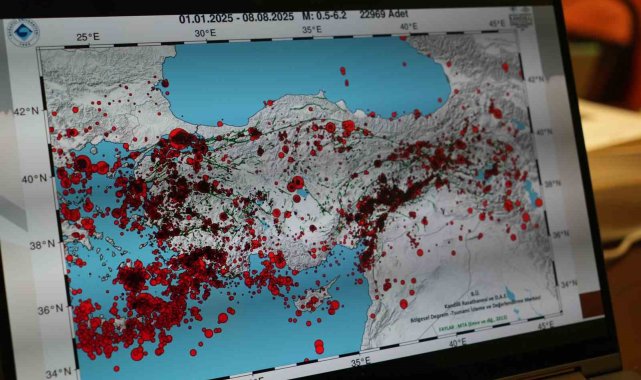Click the circular Kandilli observatory logo
This screenshot has height=380, width=641.
pyautogui.click(x=25, y=33)
